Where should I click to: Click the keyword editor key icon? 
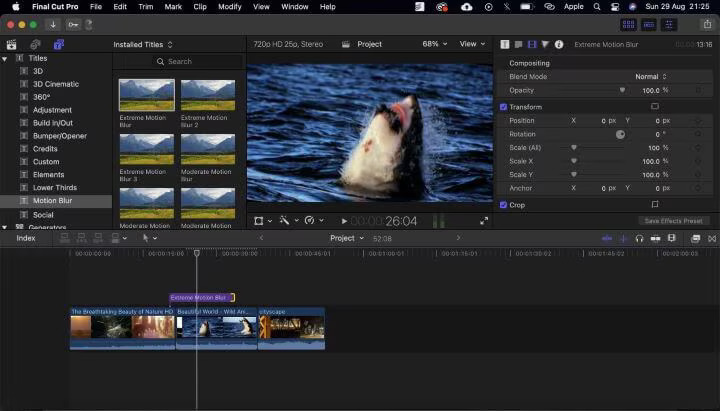pyautogui.click(x=73, y=25)
